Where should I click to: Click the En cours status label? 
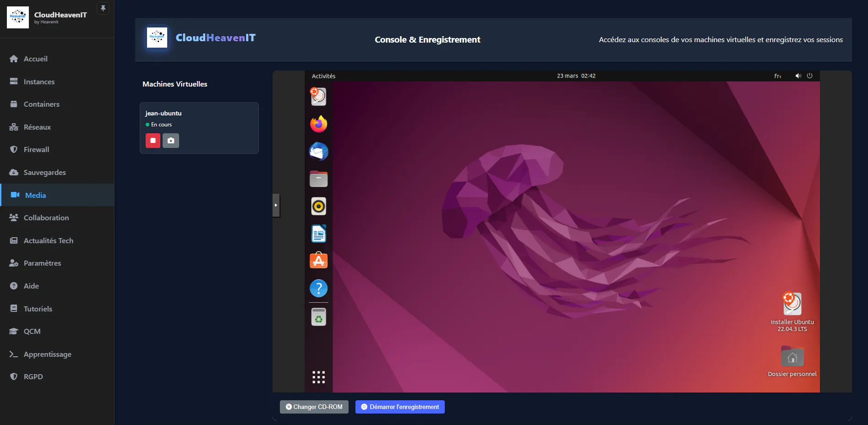tap(162, 125)
